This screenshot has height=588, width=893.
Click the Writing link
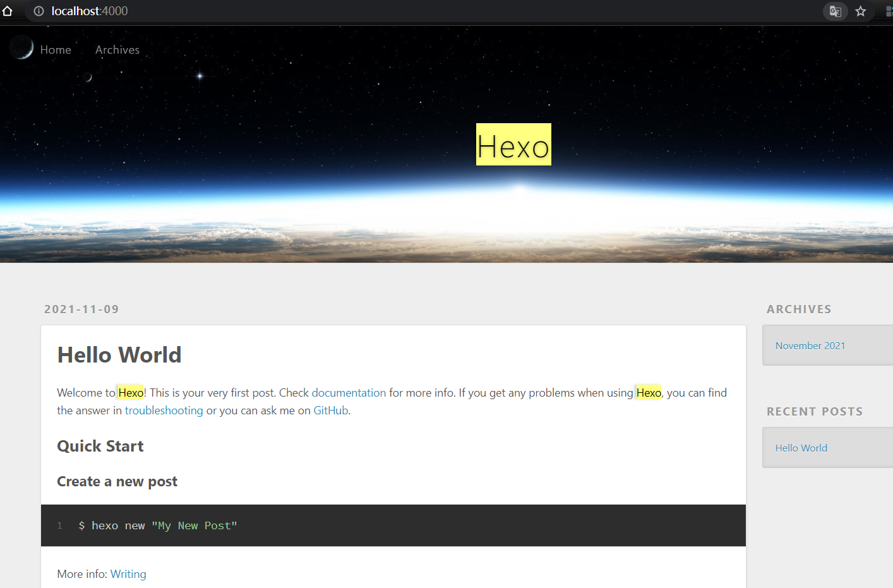[128, 574]
